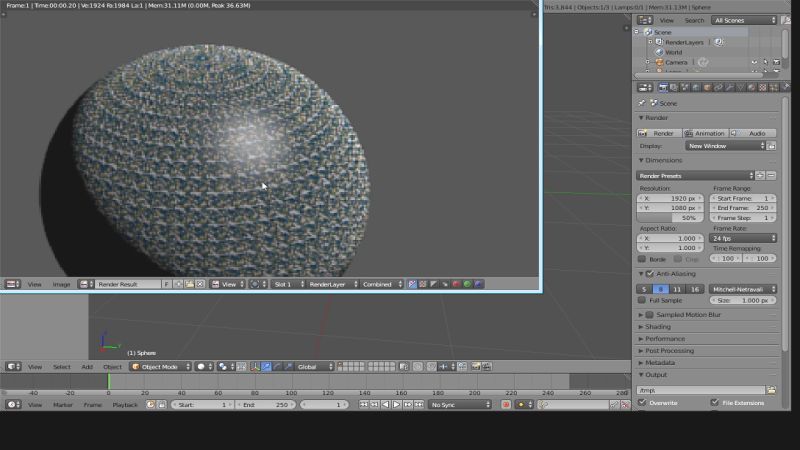This screenshot has width=800, height=450.
Task: Enable the Full Sample checkbox
Action: click(642, 300)
